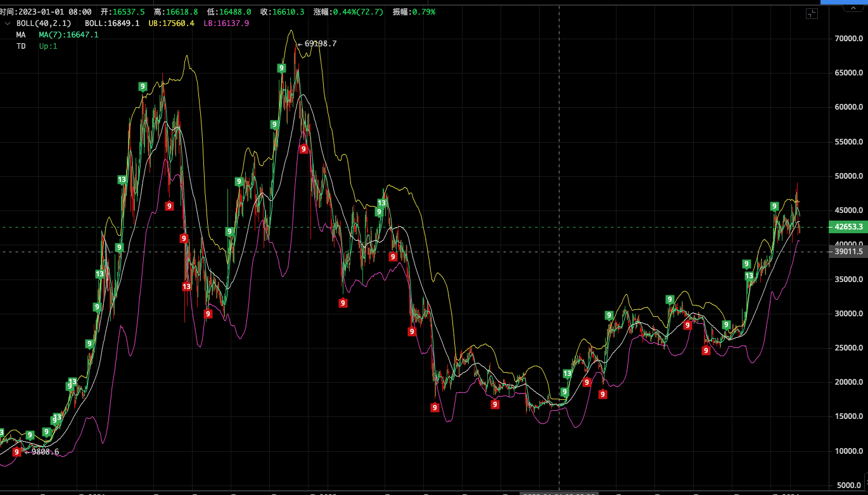Click the gray 39011.5 crosshair price tag
Viewport: 868px width, 495px height.
pyautogui.click(x=848, y=252)
